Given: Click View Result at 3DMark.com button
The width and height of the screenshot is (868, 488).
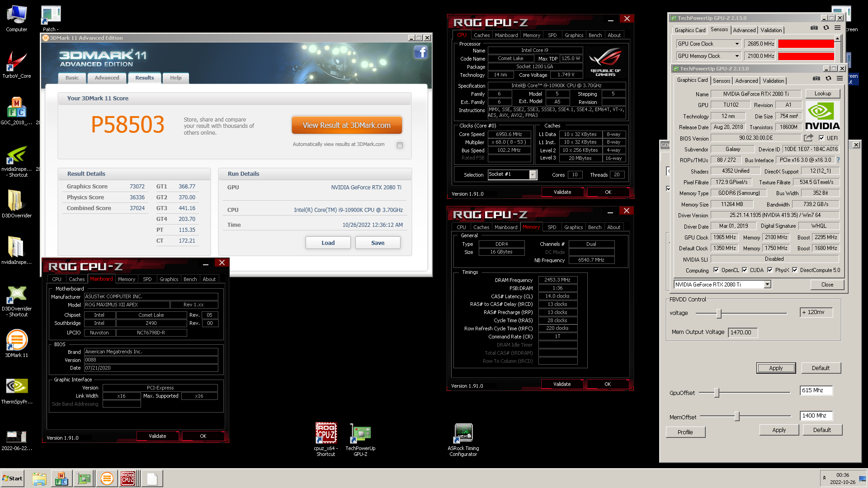Looking at the screenshot, I should 347,125.
